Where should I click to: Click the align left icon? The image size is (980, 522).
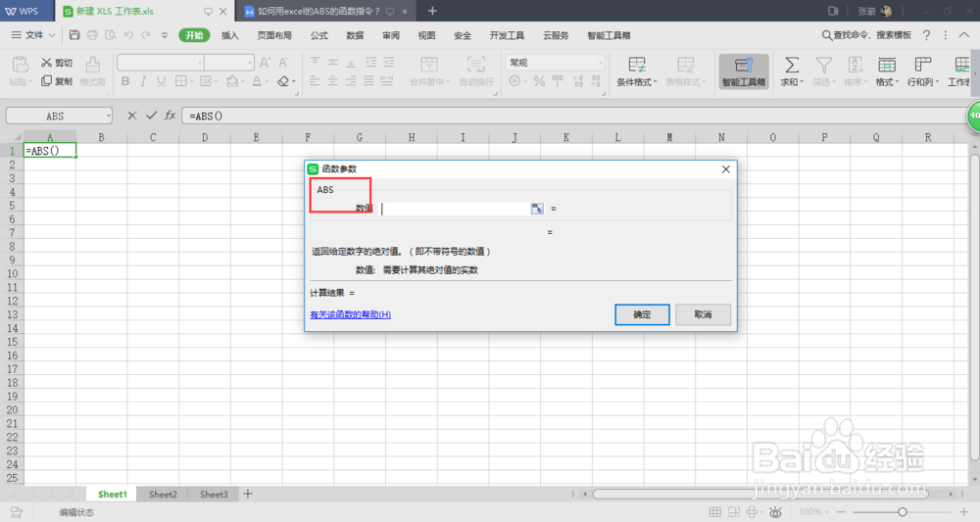pyautogui.click(x=315, y=81)
